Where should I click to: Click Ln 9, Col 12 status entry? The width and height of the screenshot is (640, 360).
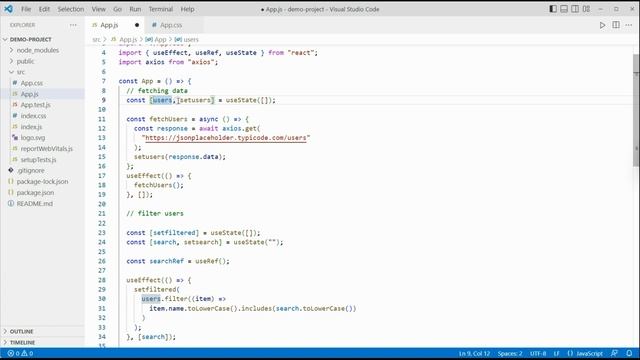coord(474,353)
